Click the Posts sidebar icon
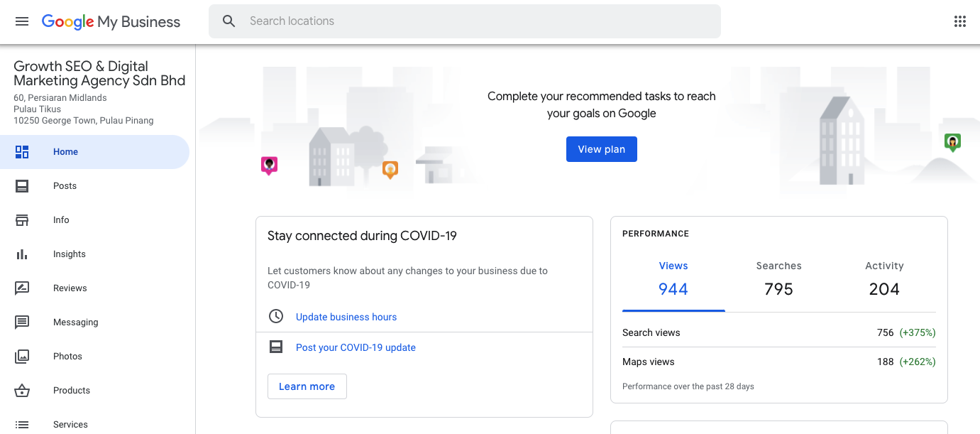This screenshot has width=980, height=434. [x=22, y=186]
